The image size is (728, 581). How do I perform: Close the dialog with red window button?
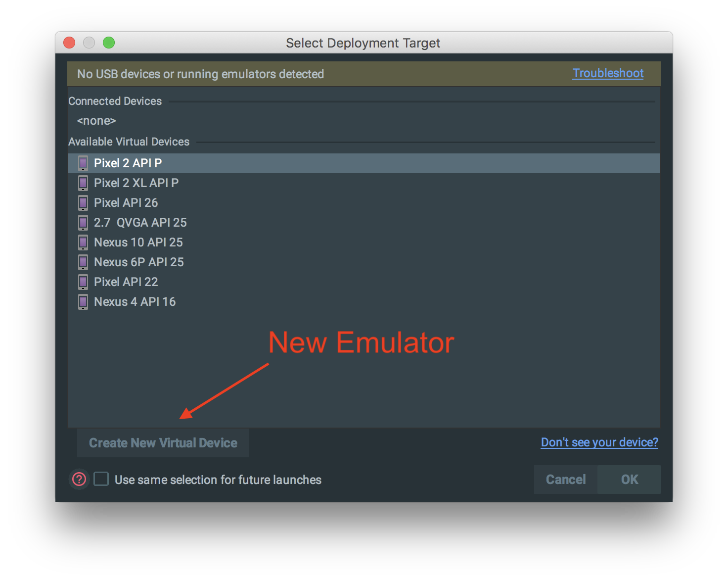click(69, 43)
